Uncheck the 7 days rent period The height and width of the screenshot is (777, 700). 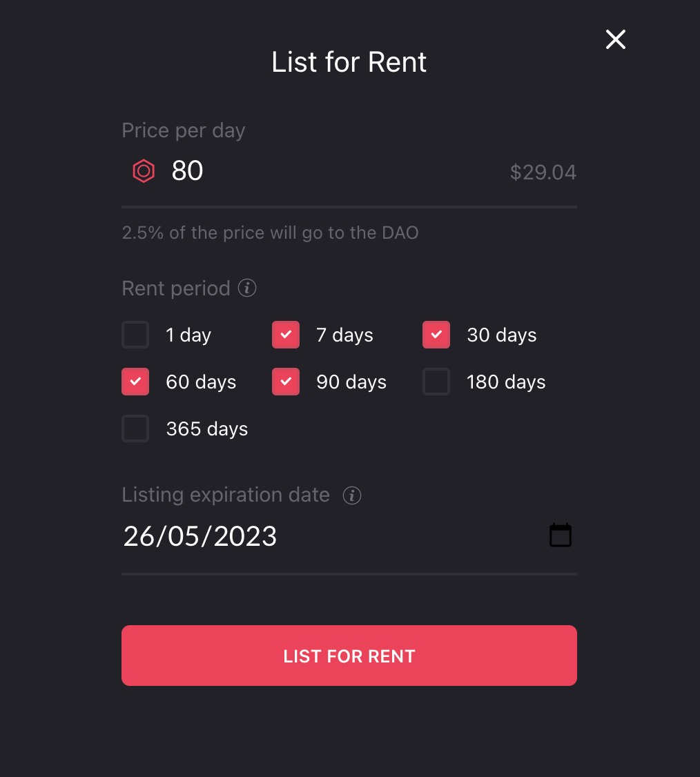286,335
